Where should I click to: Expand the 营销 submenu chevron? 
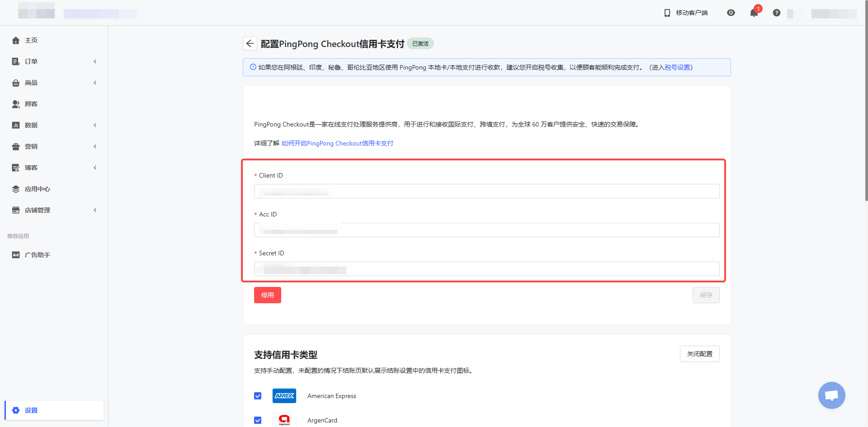tap(95, 146)
